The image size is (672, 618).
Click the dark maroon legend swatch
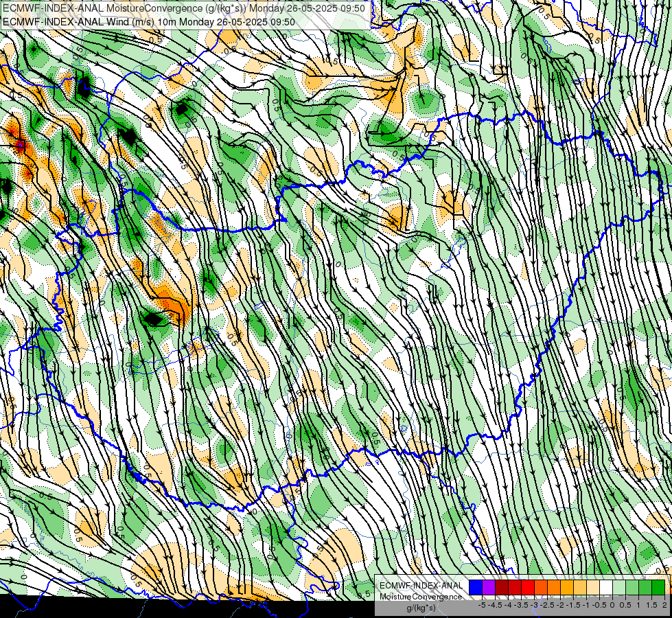(502, 587)
